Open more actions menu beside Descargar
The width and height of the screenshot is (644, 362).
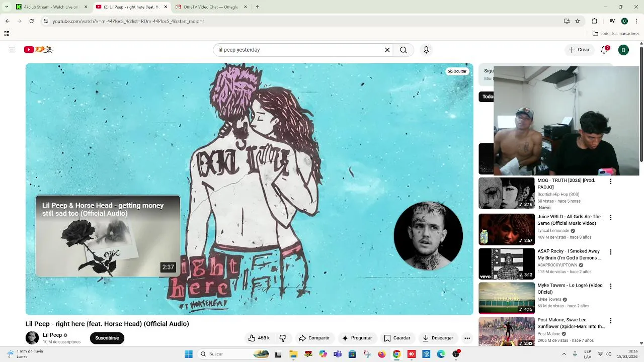[467, 338]
